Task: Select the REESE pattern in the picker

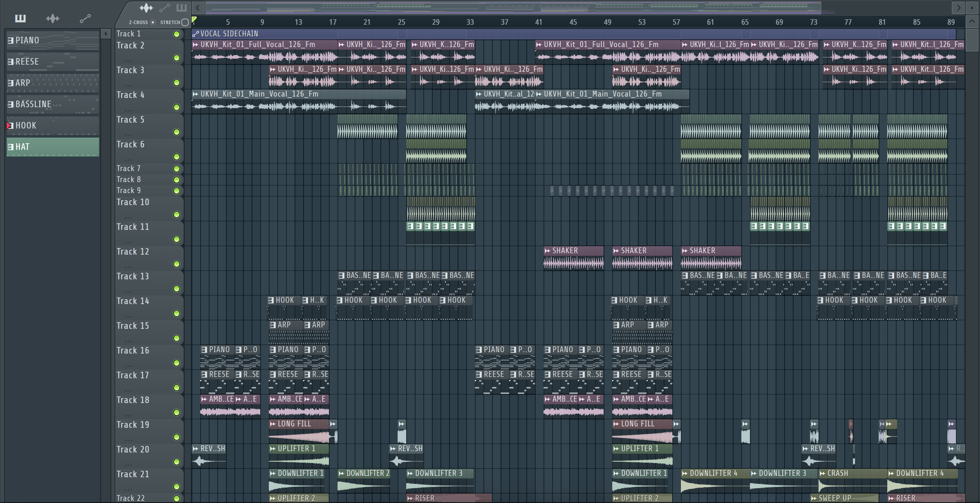Action: pyautogui.click(x=53, y=62)
